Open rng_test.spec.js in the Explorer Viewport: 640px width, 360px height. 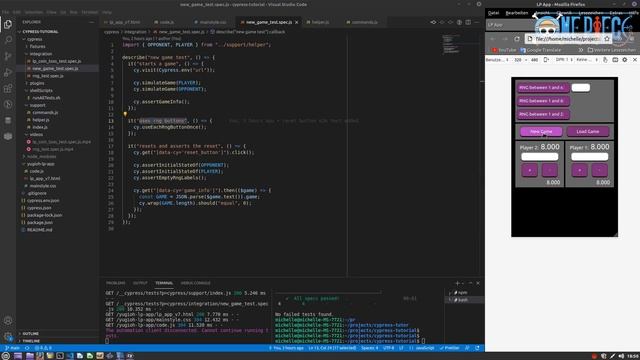(48, 76)
